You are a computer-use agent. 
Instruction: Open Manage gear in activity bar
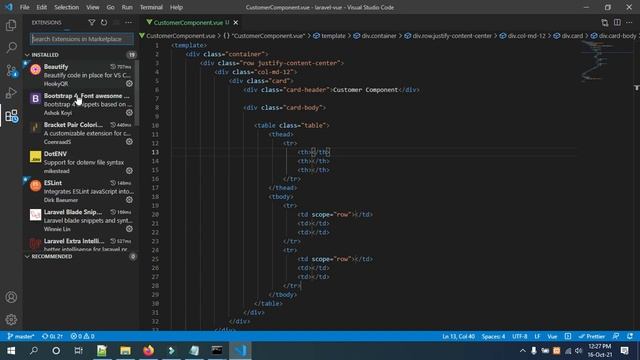click(11, 319)
